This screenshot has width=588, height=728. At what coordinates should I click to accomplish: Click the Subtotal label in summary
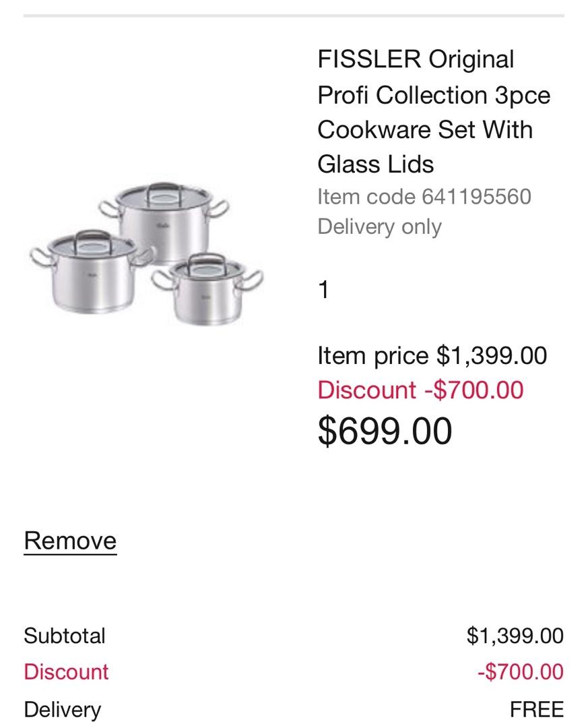pos(65,636)
